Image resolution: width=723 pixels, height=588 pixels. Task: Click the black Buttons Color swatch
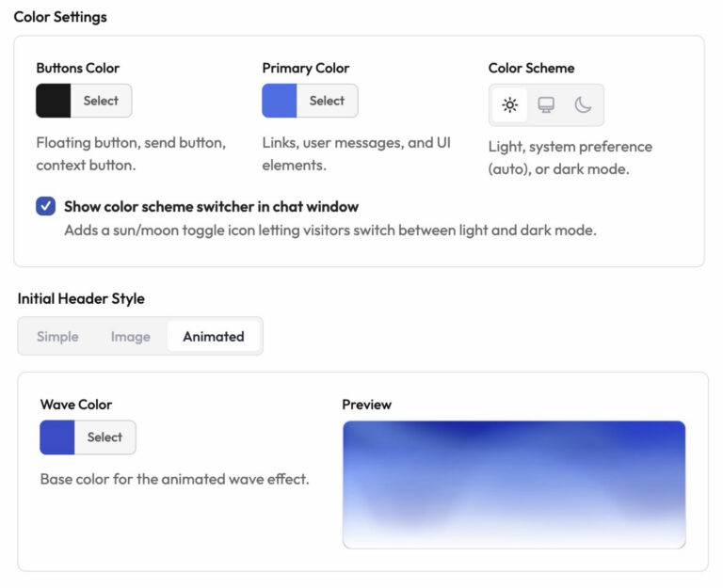[x=53, y=101]
